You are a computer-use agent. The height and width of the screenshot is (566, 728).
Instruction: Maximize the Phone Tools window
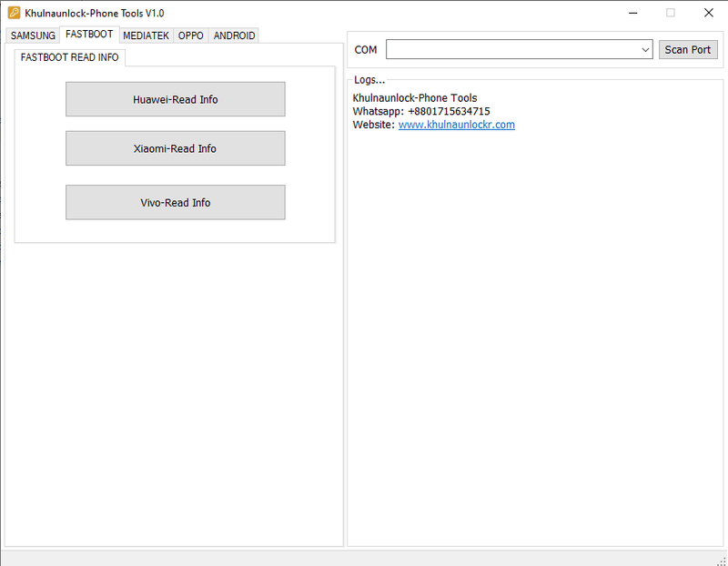[x=671, y=13]
